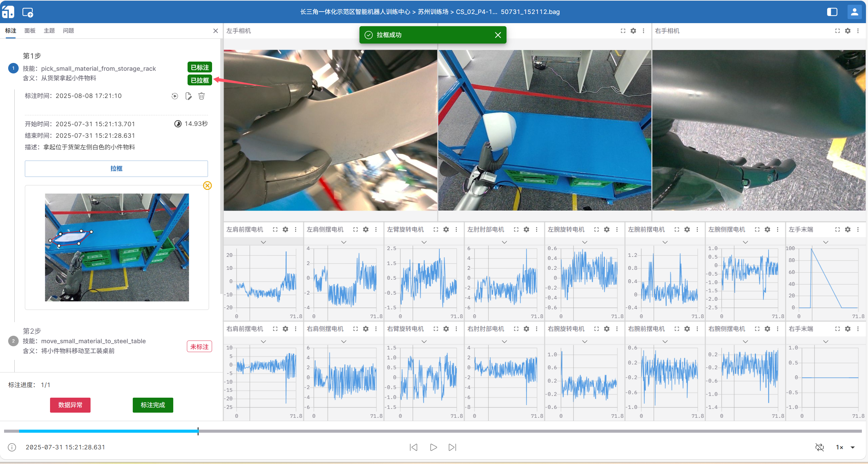Toggle the sidebar layout icon

coord(832,12)
